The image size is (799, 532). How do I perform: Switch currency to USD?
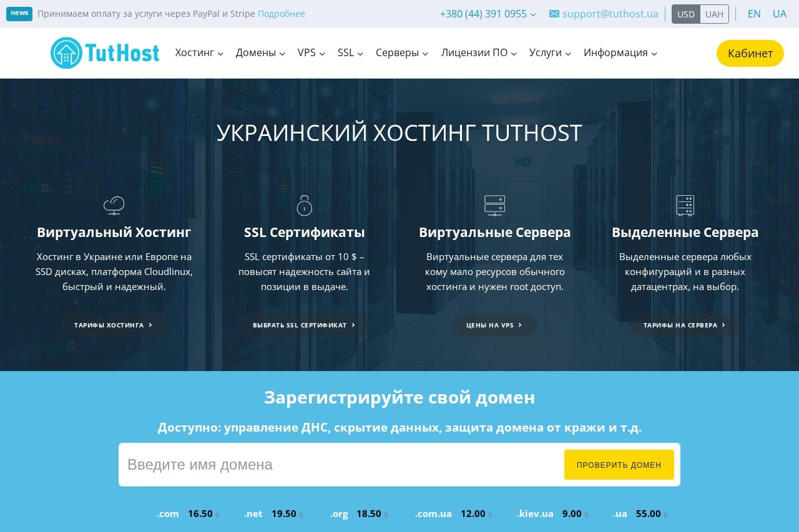pos(685,14)
